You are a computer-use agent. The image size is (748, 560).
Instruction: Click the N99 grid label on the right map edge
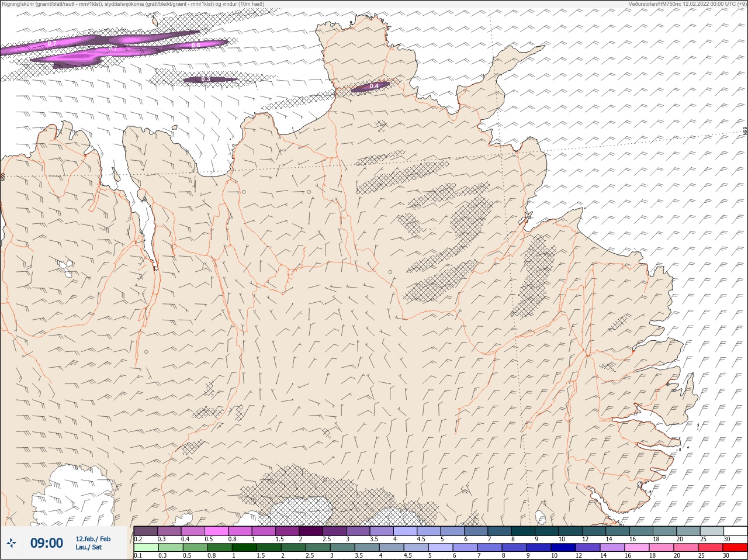(x=745, y=132)
